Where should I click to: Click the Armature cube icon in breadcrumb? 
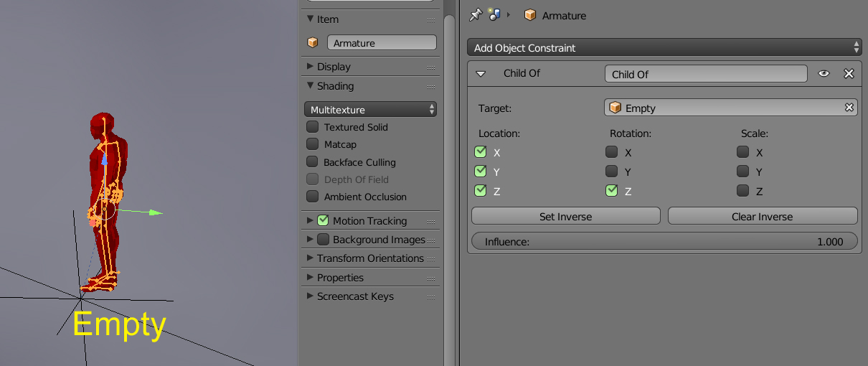click(530, 15)
